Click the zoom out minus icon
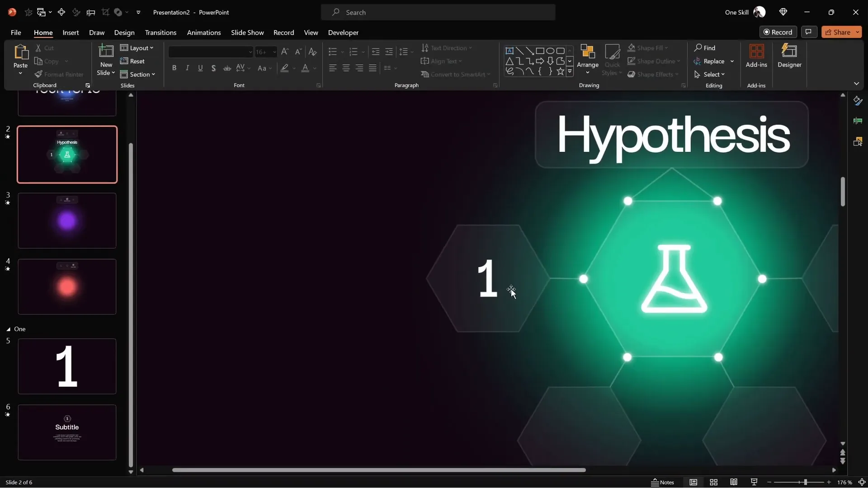The image size is (868, 488). coord(769,482)
